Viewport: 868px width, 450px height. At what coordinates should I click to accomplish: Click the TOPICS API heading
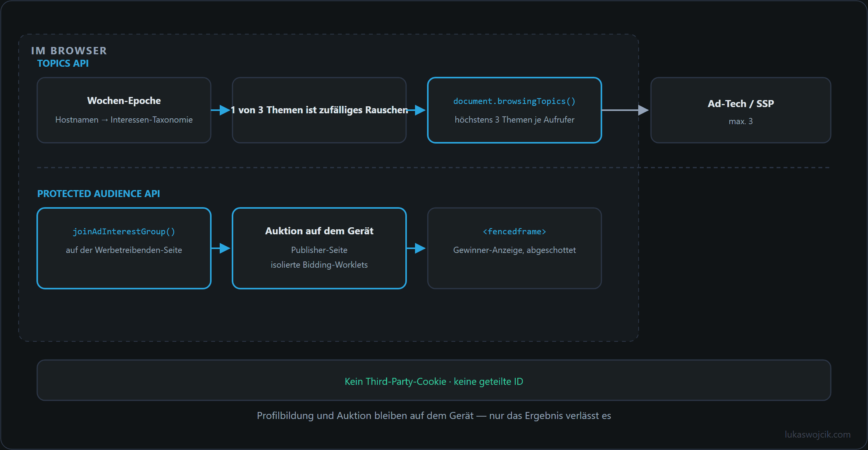[x=63, y=63]
